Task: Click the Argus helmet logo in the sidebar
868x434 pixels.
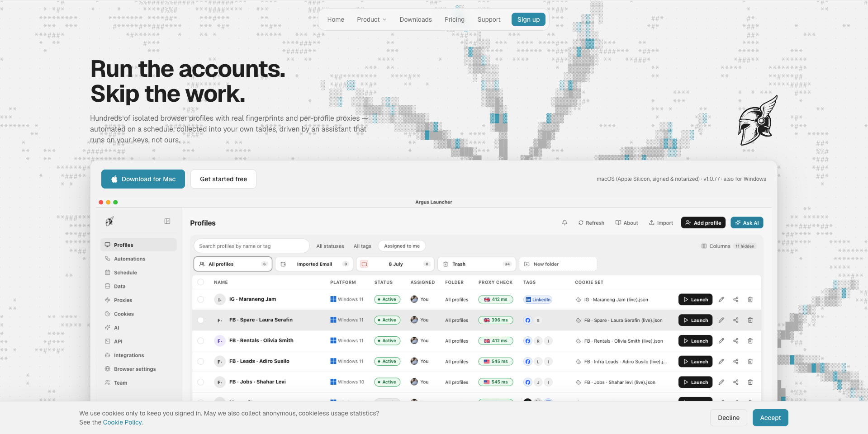Action: [109, 221]
